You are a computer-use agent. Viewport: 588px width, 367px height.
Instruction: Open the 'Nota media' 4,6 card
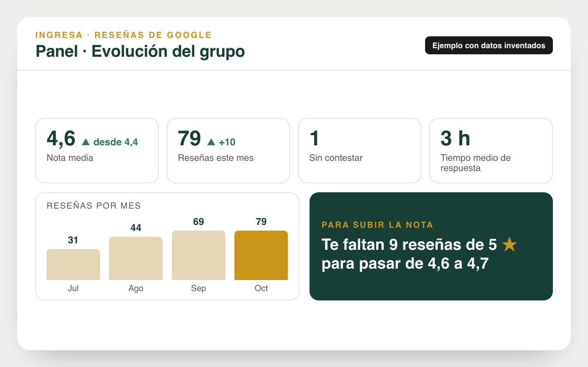(97, 151)
